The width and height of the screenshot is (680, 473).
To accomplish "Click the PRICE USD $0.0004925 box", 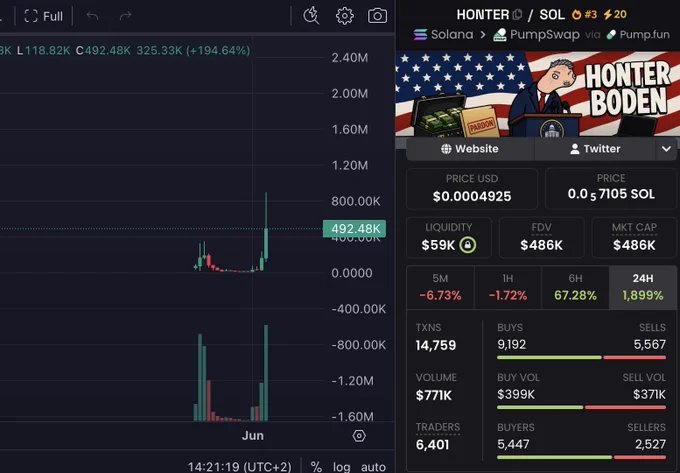I will 472,189.
